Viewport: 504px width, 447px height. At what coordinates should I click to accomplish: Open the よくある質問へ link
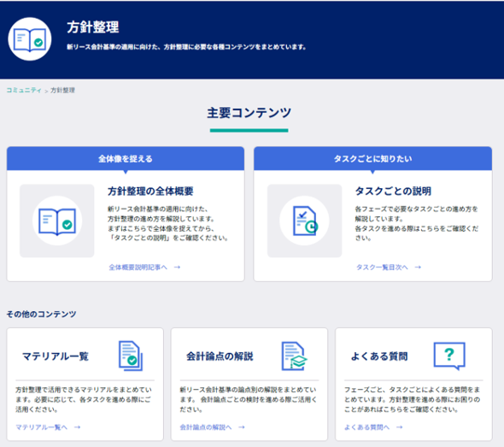(366, 427)
